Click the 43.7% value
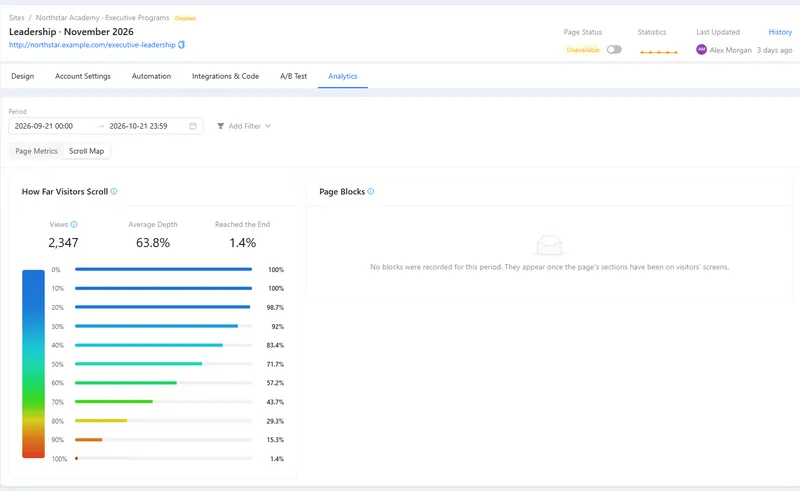The height and width of the screenshot is (491, 800). point(275,402)
